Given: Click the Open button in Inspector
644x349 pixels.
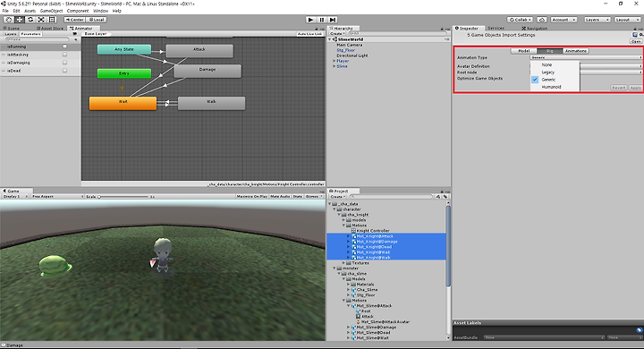Looking at the screenshot, I should (x=636, y=41).
